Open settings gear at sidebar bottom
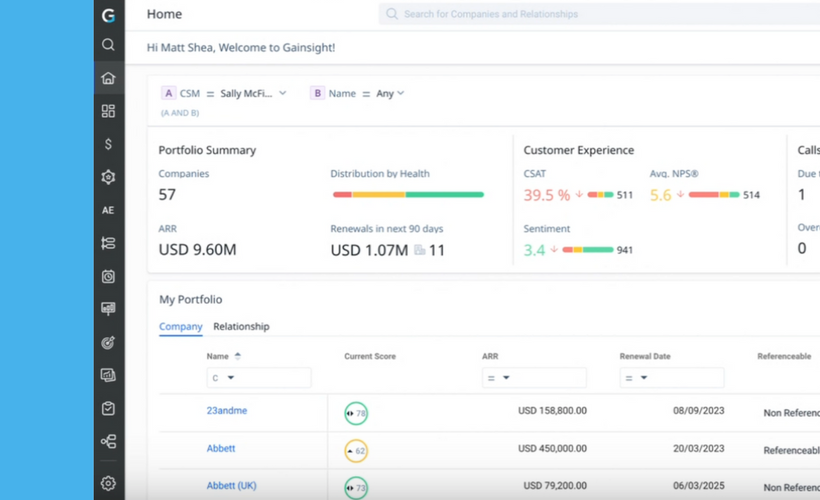This screenshot has height=500, width=820. 108,483
